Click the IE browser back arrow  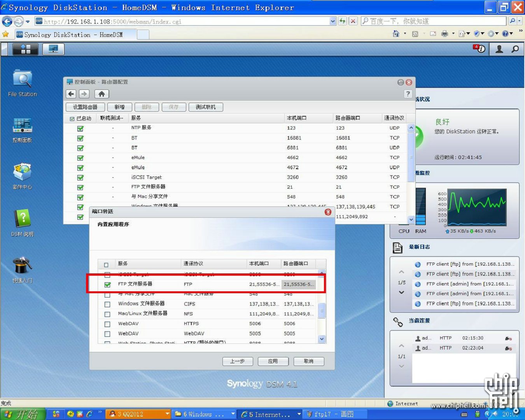tap(7, 21)
